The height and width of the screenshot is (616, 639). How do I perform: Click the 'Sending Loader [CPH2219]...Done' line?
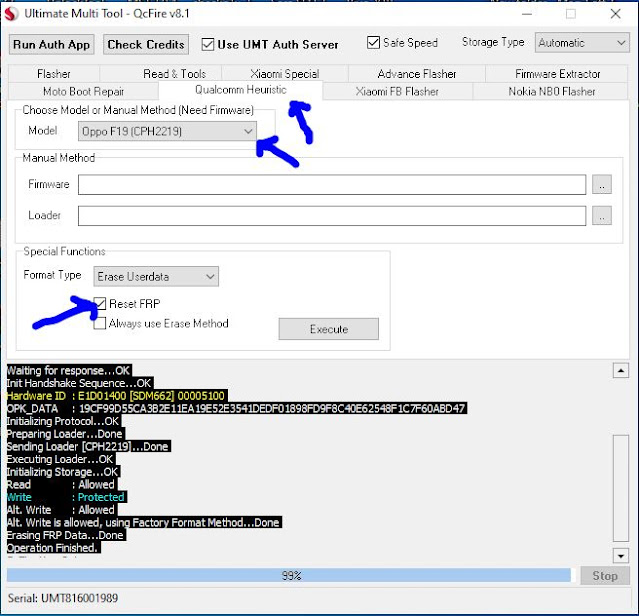[x=88, y=447]
